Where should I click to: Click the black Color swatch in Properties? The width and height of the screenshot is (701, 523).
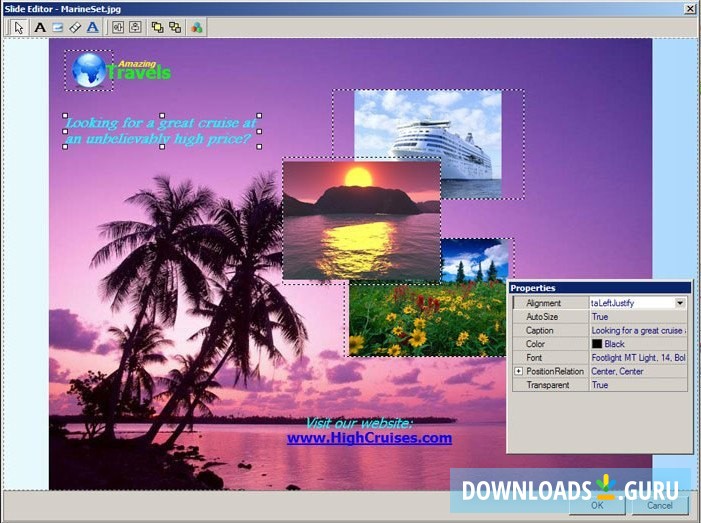click(597, 344)
